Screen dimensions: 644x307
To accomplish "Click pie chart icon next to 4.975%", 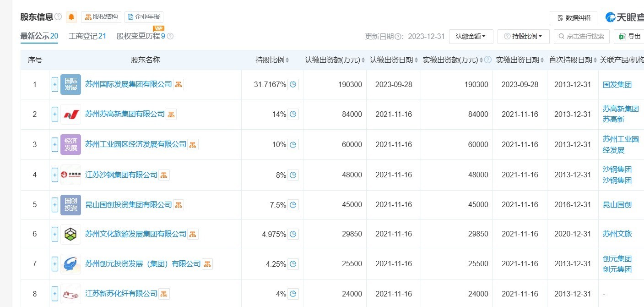I will click(293, 234).
